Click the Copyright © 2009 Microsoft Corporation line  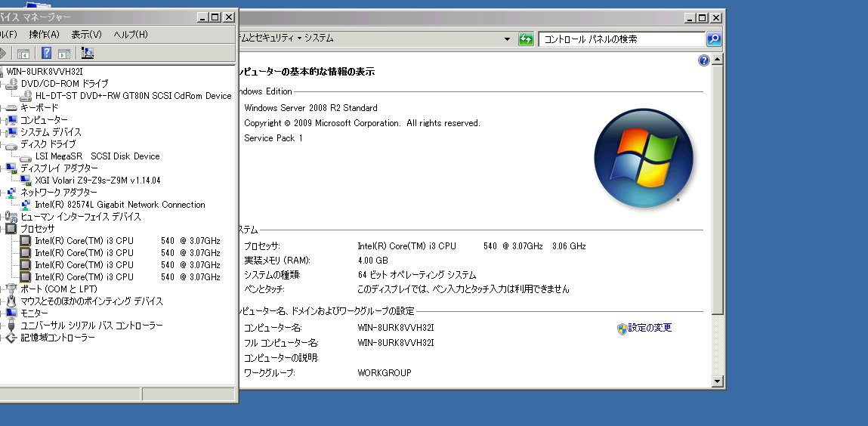point(362,123)
